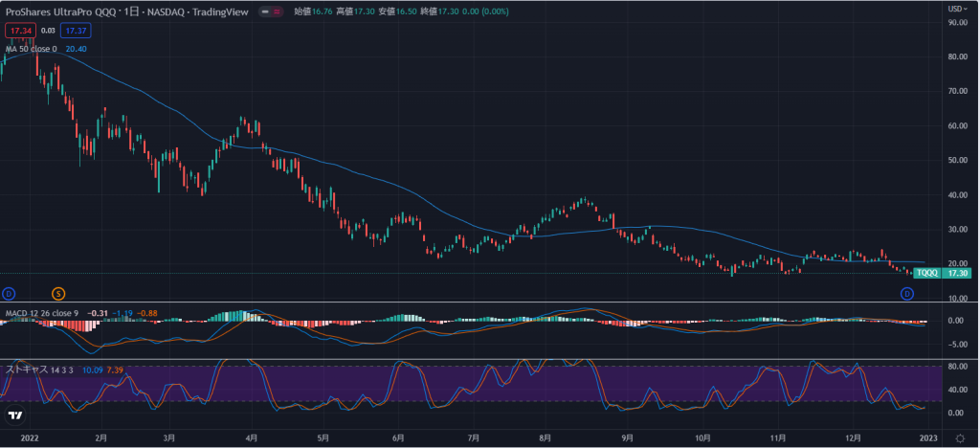Click the stochastic %K value 10.09

click(x=93, y=370)
